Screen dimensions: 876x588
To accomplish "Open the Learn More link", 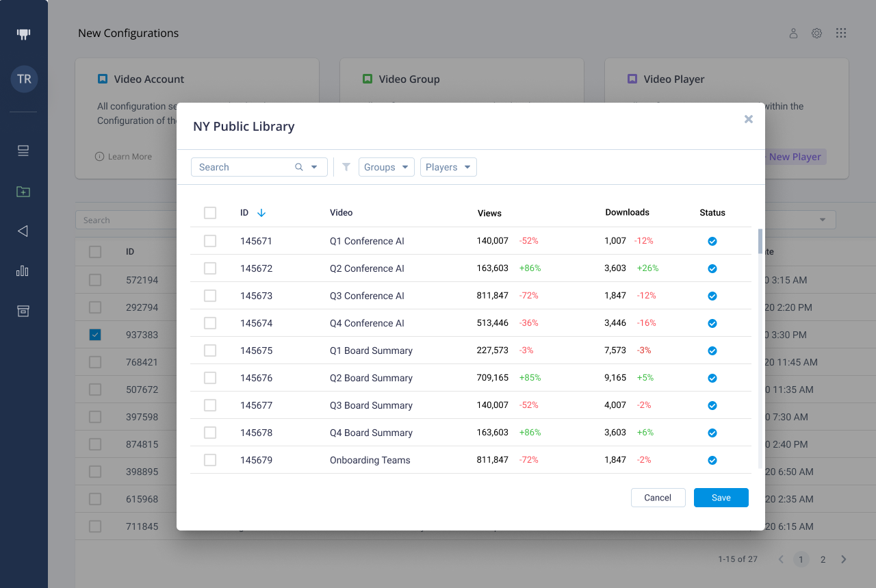I will [123, 157].
